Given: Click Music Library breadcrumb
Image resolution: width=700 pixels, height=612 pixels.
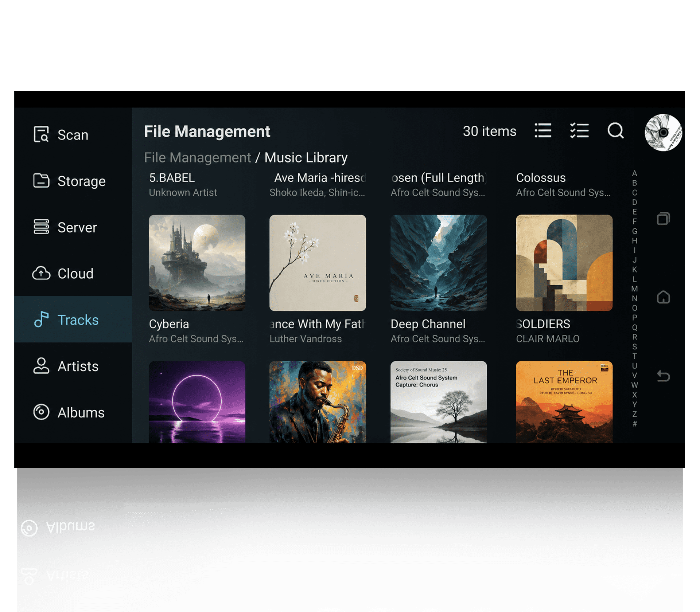Looking at the screenshot, I should (306, 157).
